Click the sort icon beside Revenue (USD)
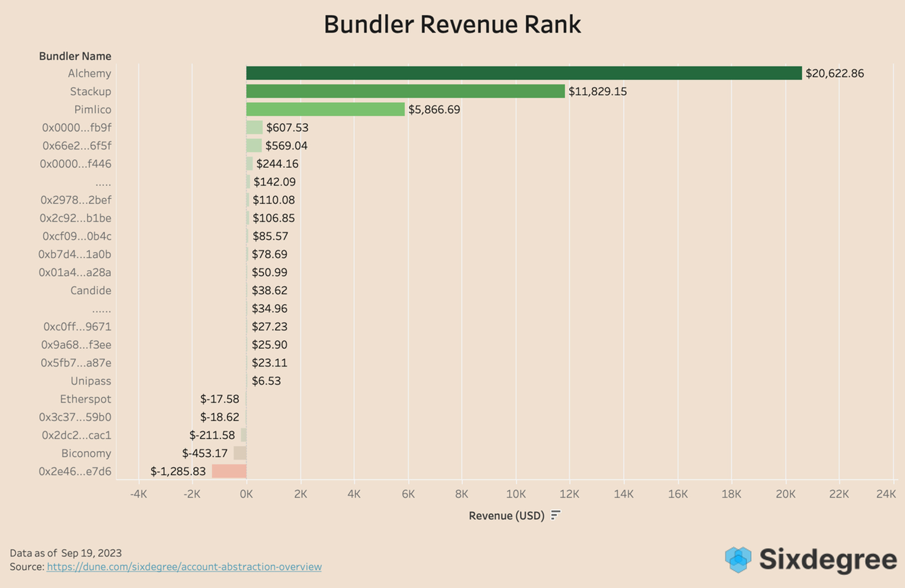 556,515
